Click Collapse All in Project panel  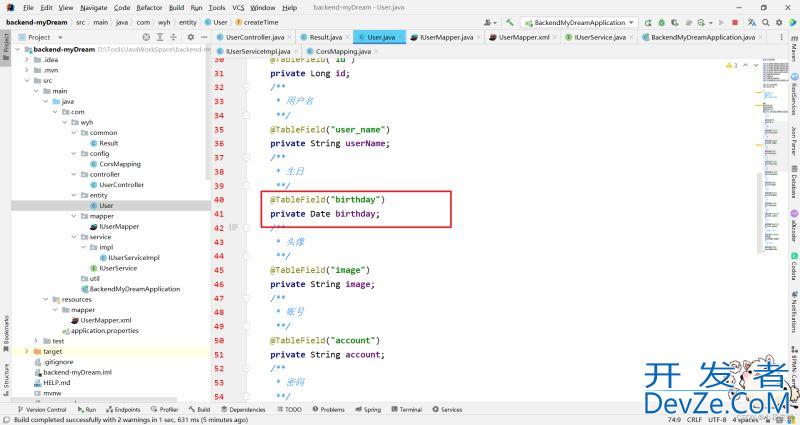(173, 37)
